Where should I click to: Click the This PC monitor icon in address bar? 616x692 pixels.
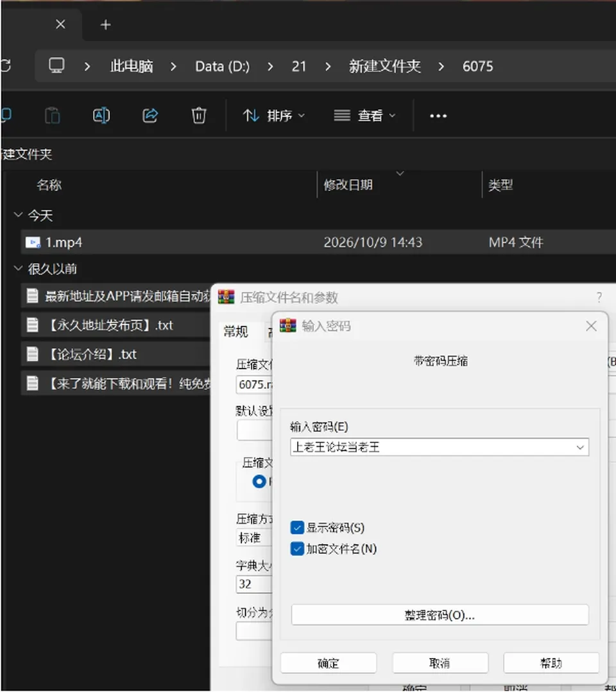coord(56,65)
